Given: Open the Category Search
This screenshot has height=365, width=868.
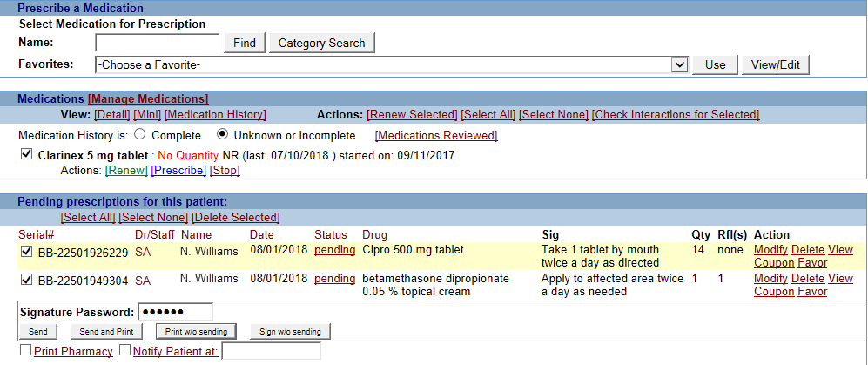Looking at the screenshot, I should tap(321, 43).
